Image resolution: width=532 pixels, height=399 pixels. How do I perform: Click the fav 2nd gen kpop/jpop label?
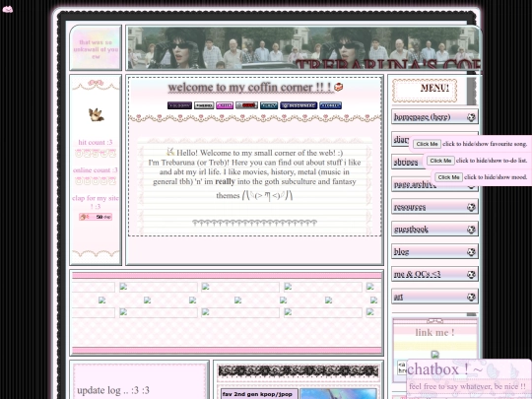[x=257, y=394]
